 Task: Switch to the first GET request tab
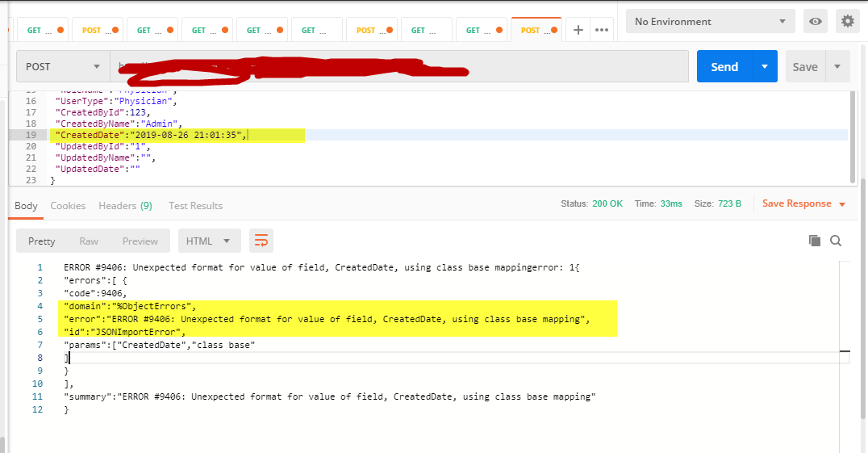click(44, 30)
